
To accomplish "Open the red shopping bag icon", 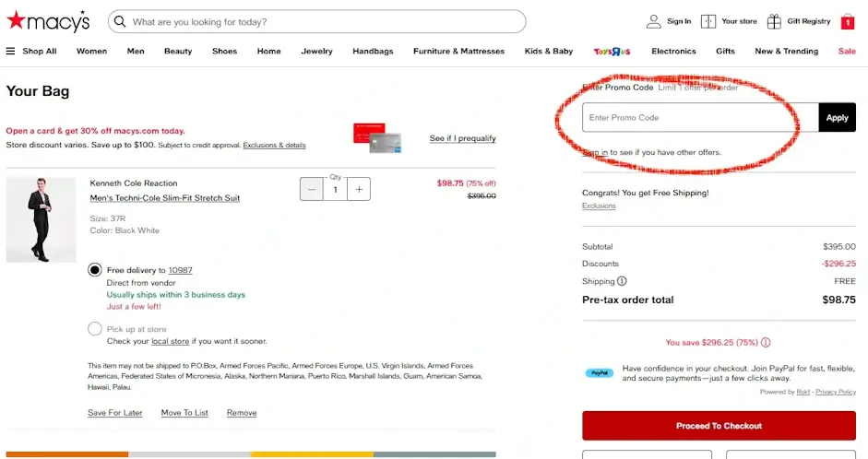I will point(848,21).
